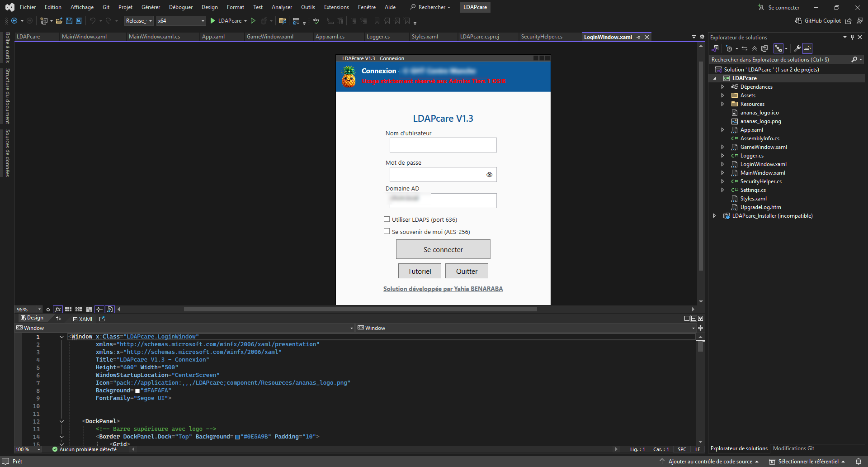Enable Se souvenir de moi checkbox

[x=387, y=231]
